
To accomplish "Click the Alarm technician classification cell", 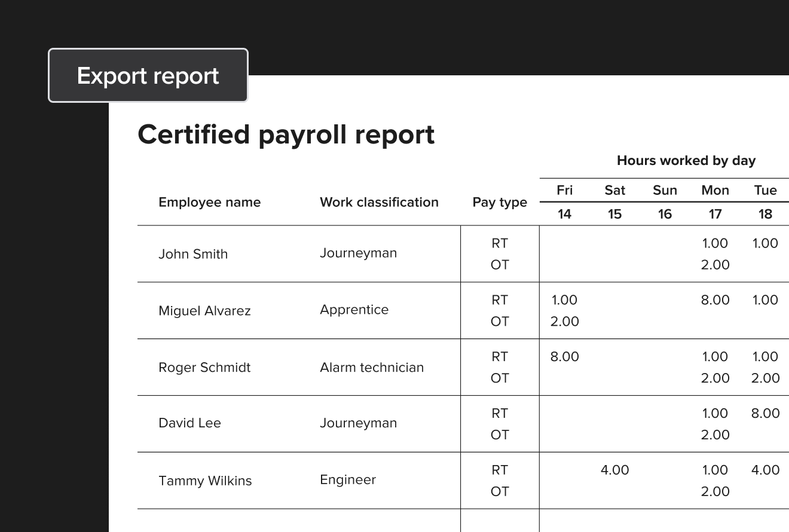I will pos(372,368).
